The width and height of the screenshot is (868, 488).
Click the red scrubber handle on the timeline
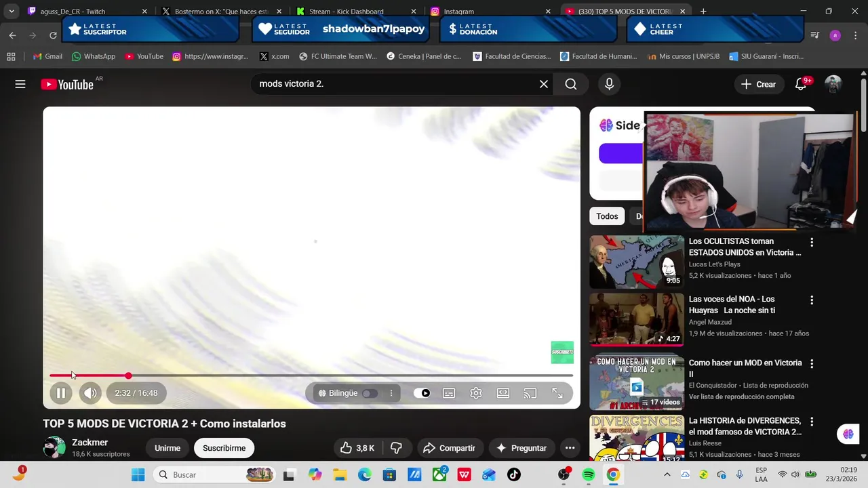[x=128, y=375]
